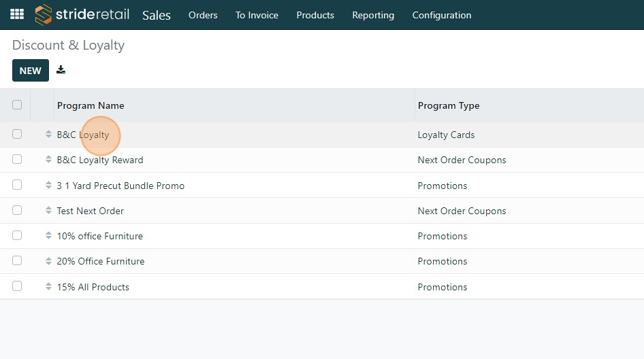The width and height of the screenshot is (644, 359).
Task: Check the B&C Loyalty row checkbox
Action: click(x=17, y=134)
